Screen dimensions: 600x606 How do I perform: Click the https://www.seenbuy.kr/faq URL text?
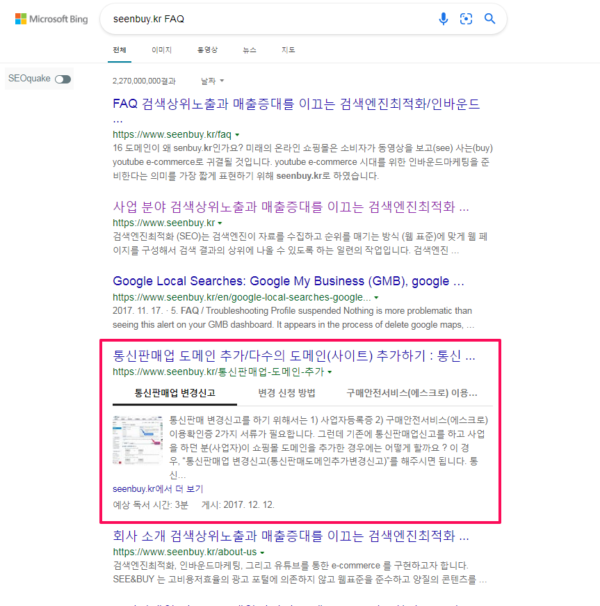[x=172, y=135]
